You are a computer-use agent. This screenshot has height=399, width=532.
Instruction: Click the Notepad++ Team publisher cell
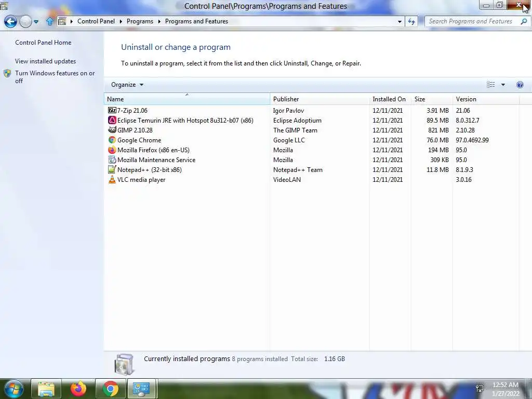coord(298,169)
